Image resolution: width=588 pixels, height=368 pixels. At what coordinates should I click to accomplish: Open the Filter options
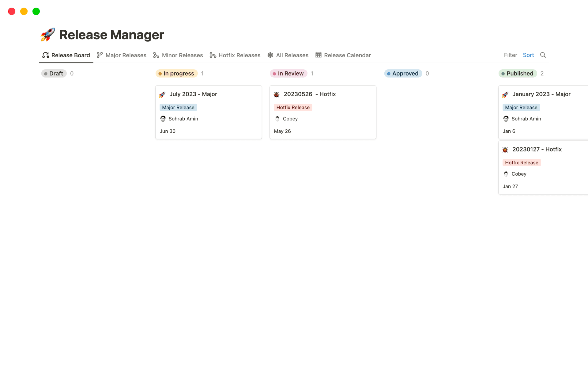pyautogui.click(x=510, y=55)
